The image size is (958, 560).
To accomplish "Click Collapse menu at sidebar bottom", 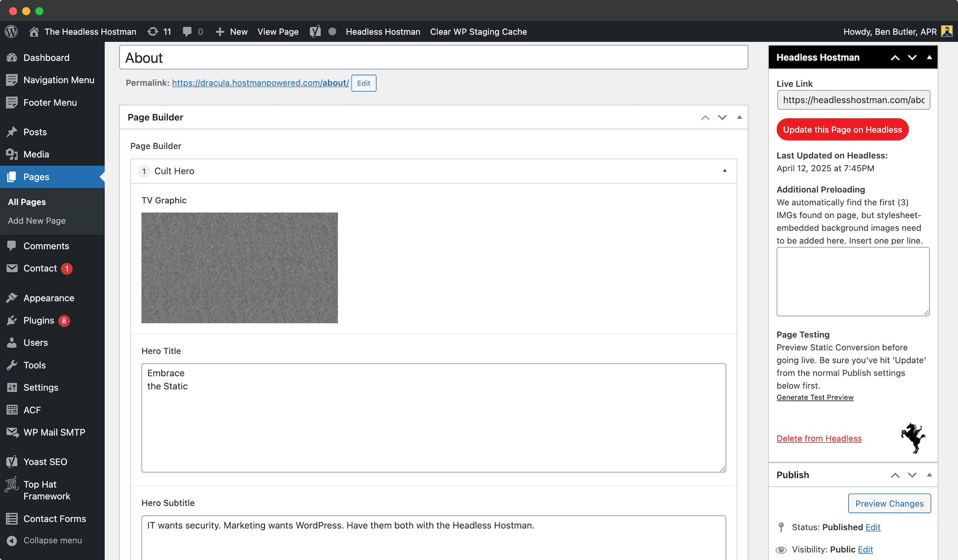I will [52, 540].
